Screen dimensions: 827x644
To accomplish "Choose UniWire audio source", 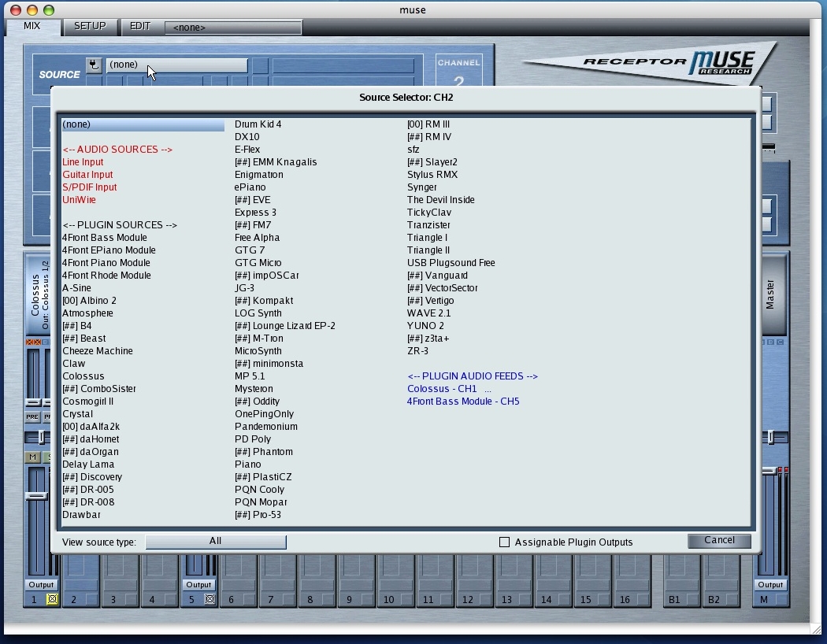I will pos(79,200).
